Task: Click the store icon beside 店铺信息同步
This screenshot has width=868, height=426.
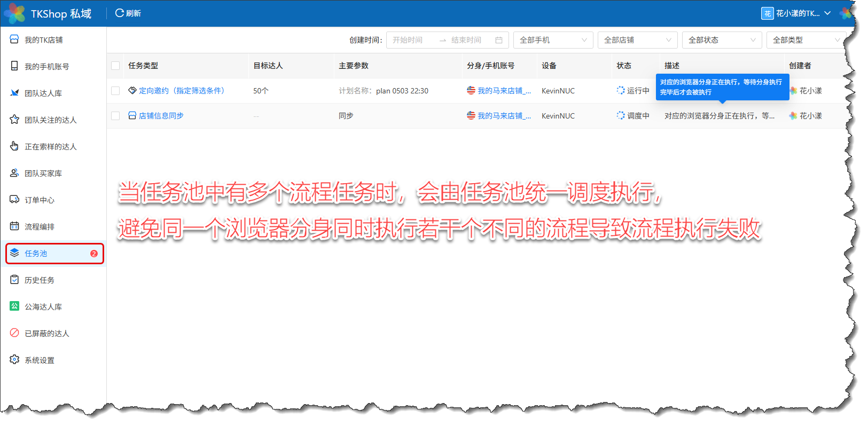Action: click(x=132, y=116)
